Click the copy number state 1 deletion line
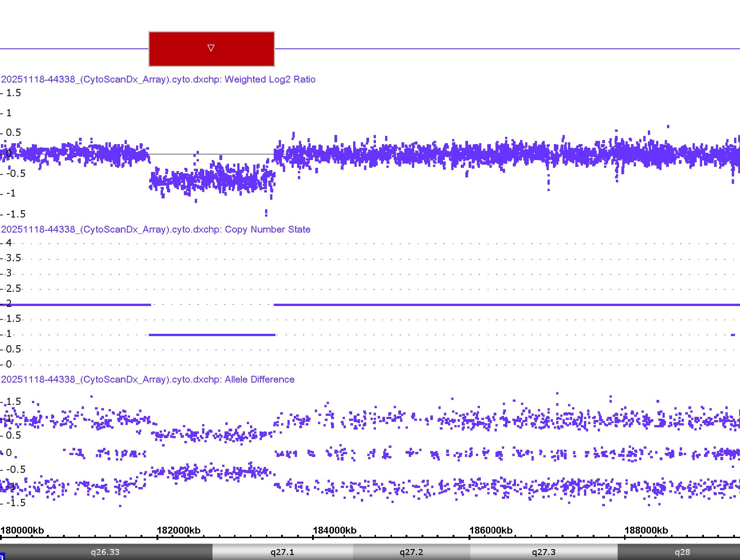The width and height of the screenshot is (740, 560). click(212, 335)
